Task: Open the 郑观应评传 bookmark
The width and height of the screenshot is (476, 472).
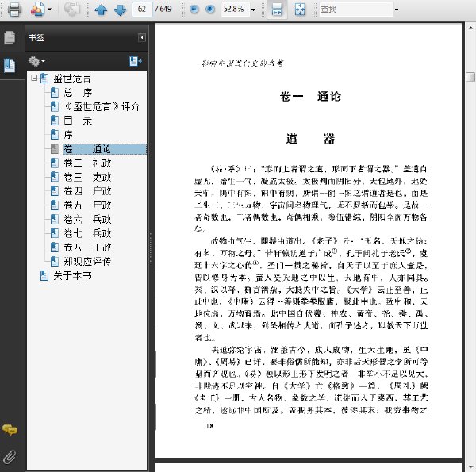Action: click(x=87, y=261)
